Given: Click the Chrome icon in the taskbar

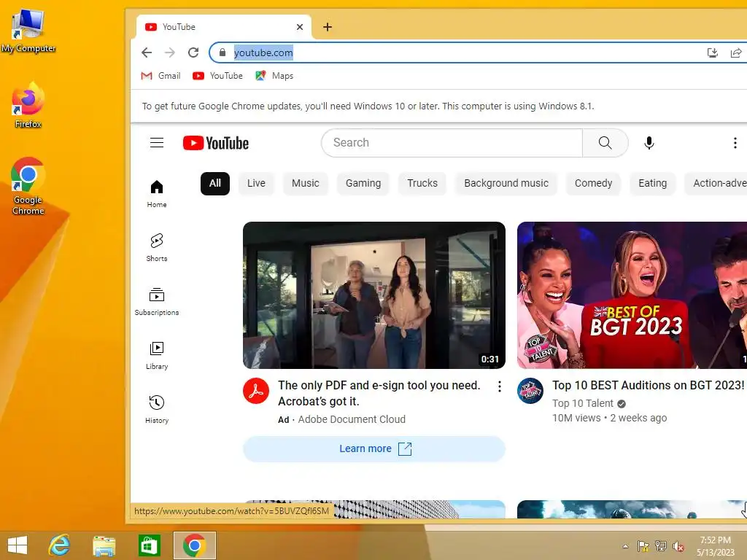Looking at the screenshot, I should (194, 545).
